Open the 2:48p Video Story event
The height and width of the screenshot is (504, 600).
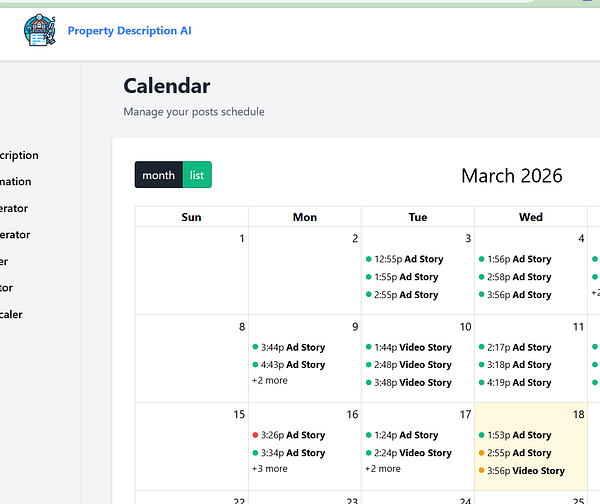point(409,365)
